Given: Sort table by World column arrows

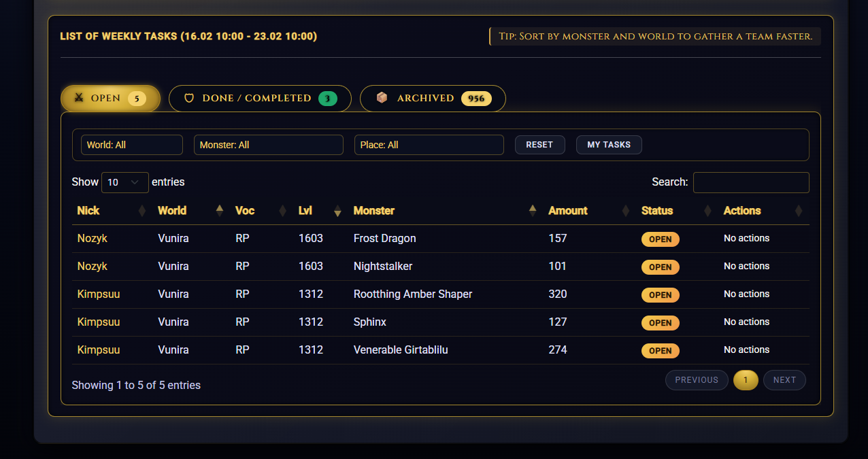Looking at the screenshot, I should click(x=219, y=211).
